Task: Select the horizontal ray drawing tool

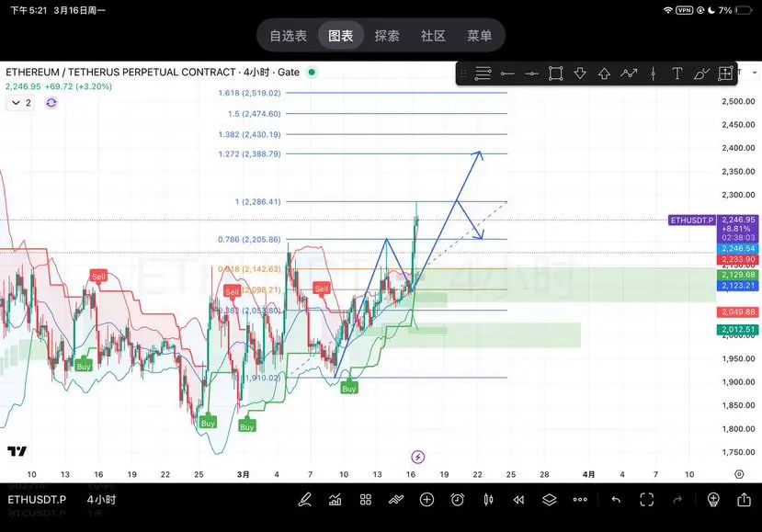Action: point(507,74)
